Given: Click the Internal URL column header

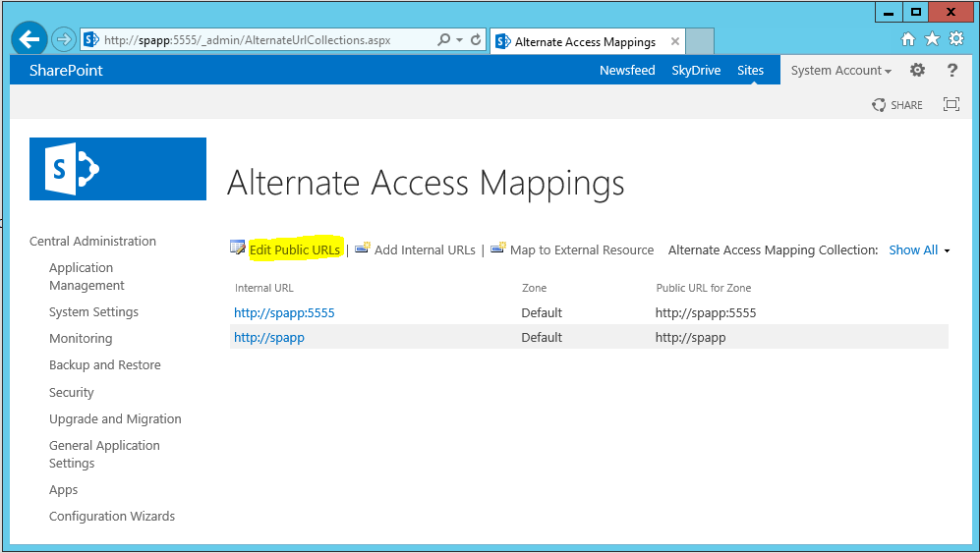Looking at the screenshot, I should pos(263,288).
